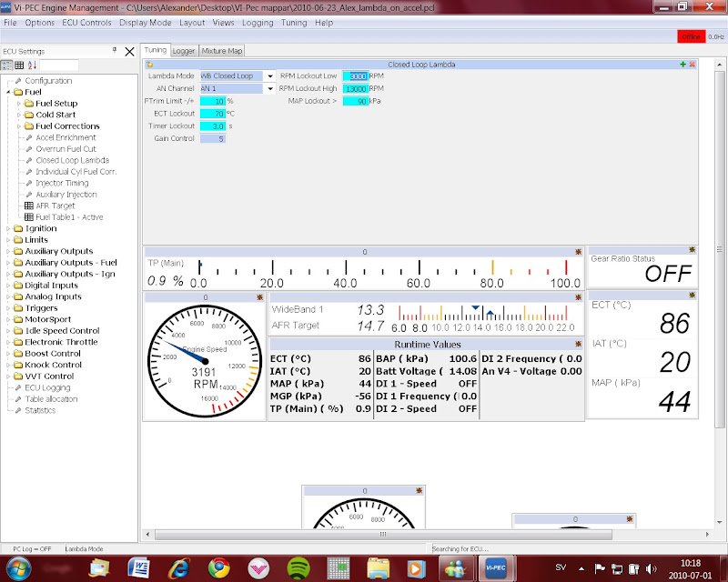728x582 pixels.
Task: Open Overrun Fuel Cut settings
Action: tap(66, 149)
